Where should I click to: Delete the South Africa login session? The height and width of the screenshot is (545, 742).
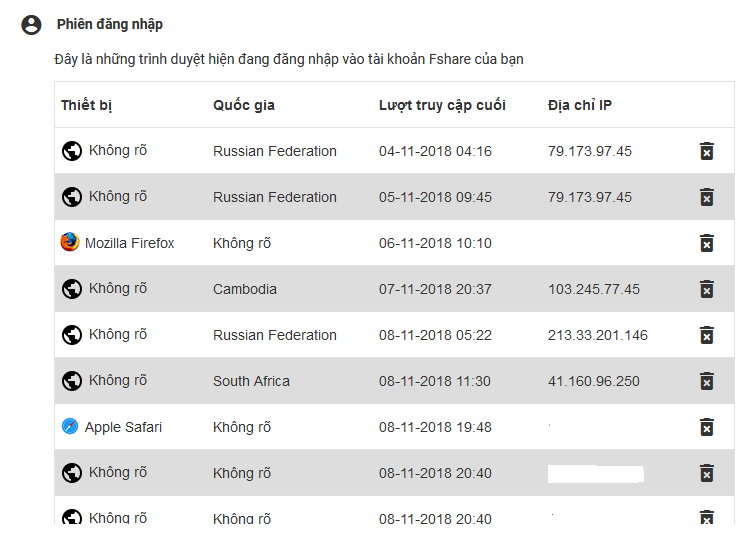(707, 381)
